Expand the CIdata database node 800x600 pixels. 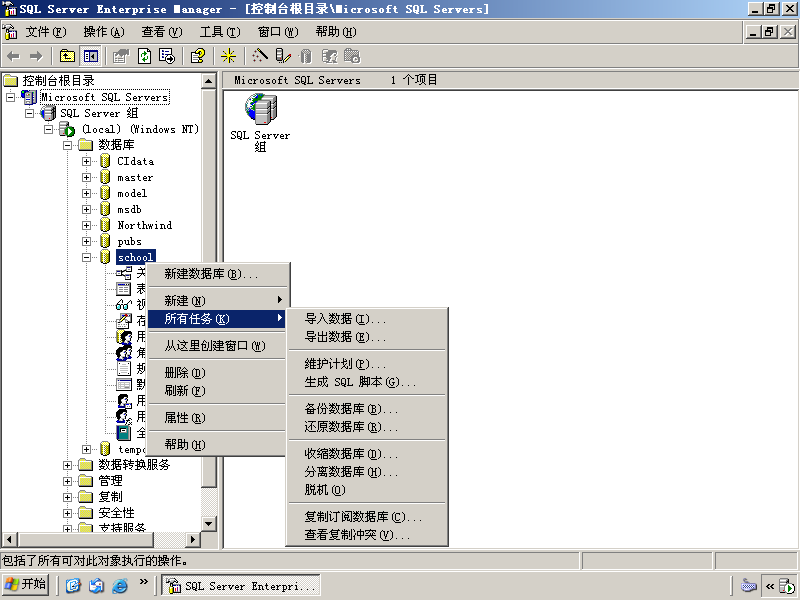[86, 161]
